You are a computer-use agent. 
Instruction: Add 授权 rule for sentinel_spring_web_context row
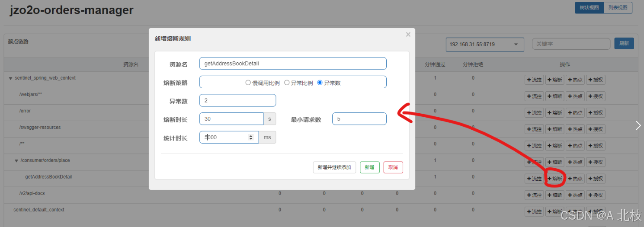pyautogui.click(x=596, y=80)
